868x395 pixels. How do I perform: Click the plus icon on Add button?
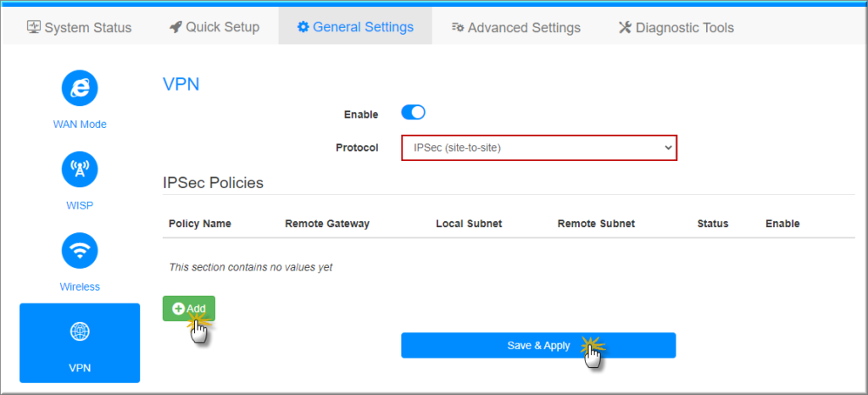tap(178, 309)
